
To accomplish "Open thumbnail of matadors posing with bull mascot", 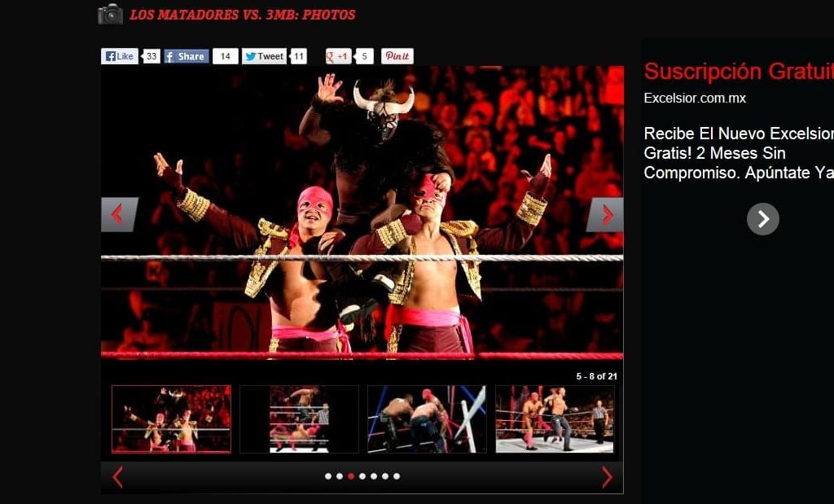I will point(171,419).
